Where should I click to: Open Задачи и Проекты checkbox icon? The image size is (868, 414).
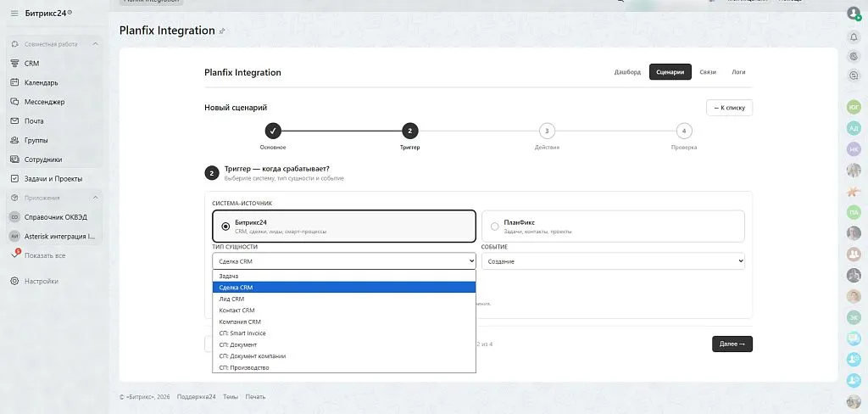click(x=15, y=179)
